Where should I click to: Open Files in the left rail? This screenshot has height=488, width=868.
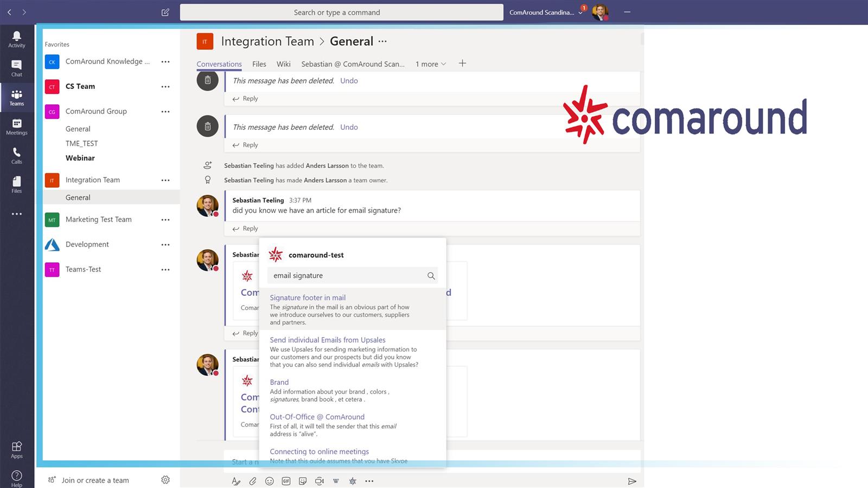pyautogui.click(x=17, y=185)
